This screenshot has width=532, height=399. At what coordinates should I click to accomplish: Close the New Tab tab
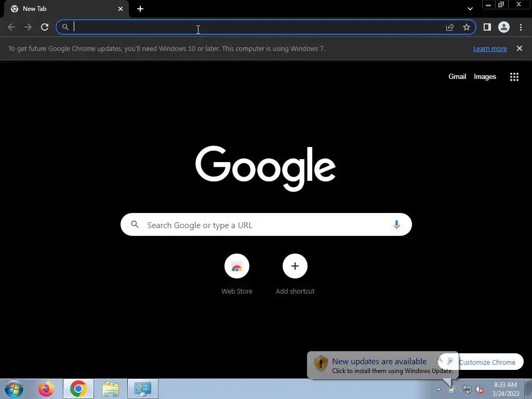coord(121,9)
